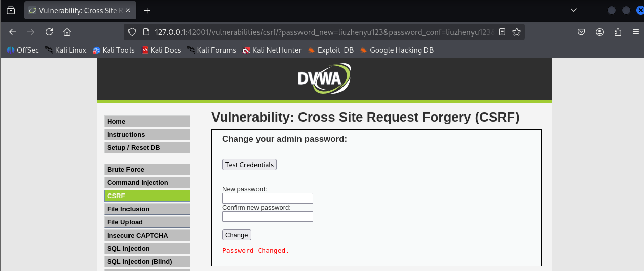Open the Firefox hamburger application menu
The height and width of the screenshot is (271, 644).
(635, 32)
